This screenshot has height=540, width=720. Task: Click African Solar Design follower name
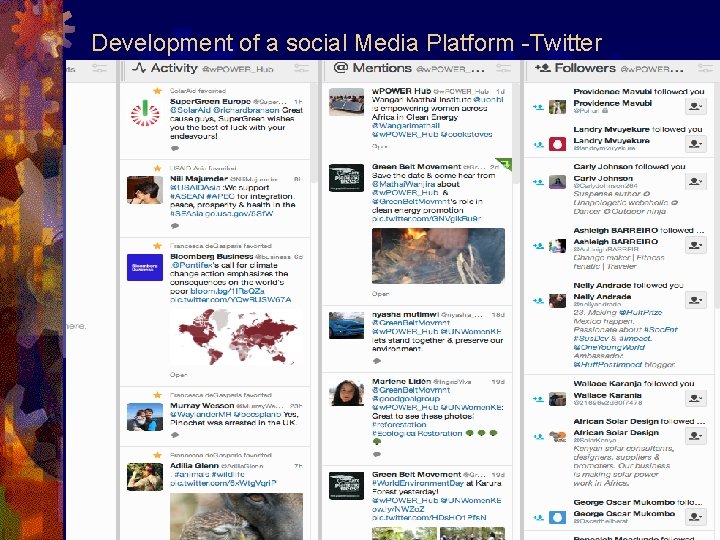click(616, 433)
